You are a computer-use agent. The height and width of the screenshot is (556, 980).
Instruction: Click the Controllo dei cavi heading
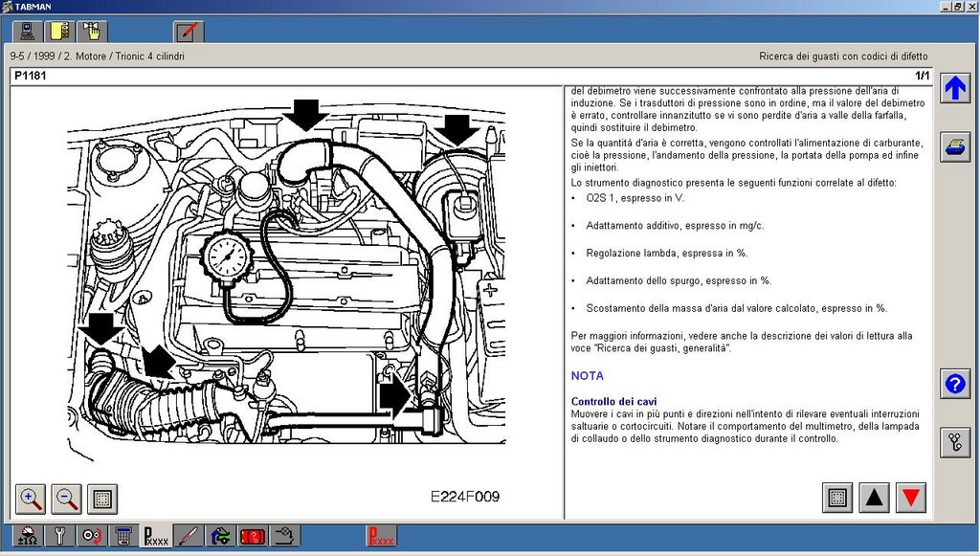point(613,401)
